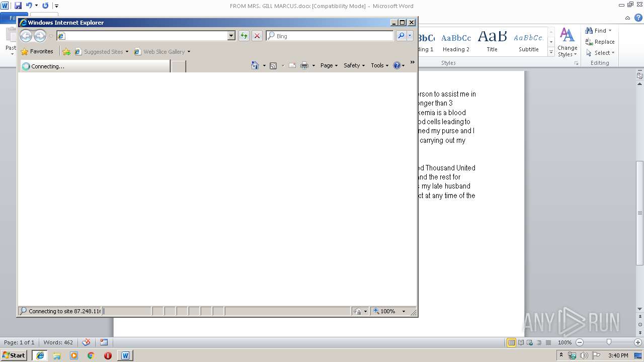Viewport: 644px width, 362px height.
Task: Open Customize Quick Access Toolbar dropdown
Action: click(x=56, y=6)
